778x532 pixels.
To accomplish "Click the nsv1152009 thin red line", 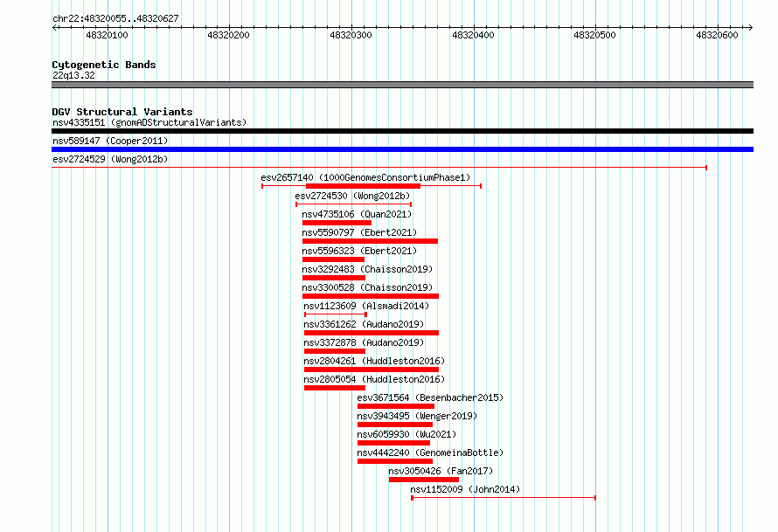I will pos(504,498).
